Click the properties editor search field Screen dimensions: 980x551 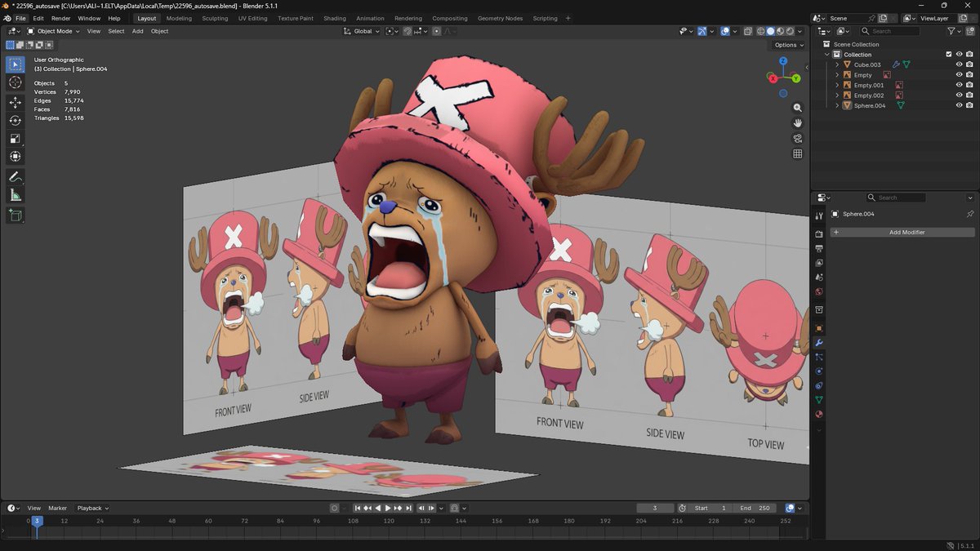896,198
